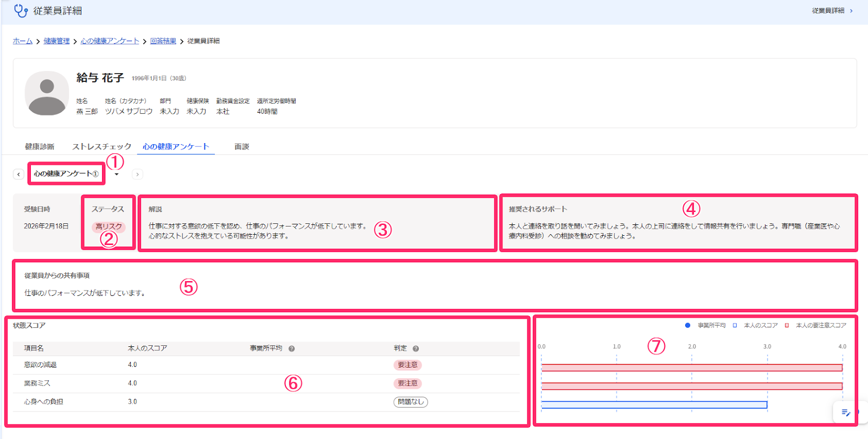Toggle 事業所平均 legend item
868x439 pixels.
coord(705,325)
